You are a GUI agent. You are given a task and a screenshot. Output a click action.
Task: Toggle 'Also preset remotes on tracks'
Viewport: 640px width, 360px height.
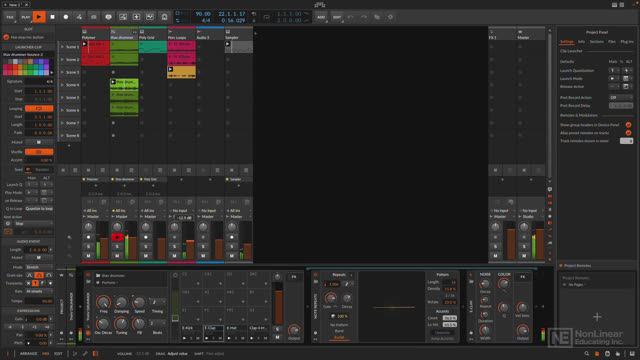pyautogui.click(x=628, y=133)
